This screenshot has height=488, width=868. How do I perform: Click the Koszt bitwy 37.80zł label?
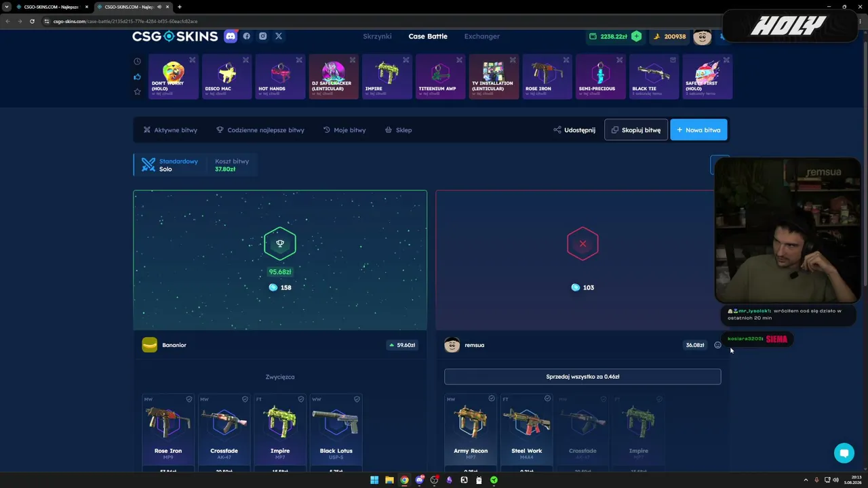coord(232,165)
